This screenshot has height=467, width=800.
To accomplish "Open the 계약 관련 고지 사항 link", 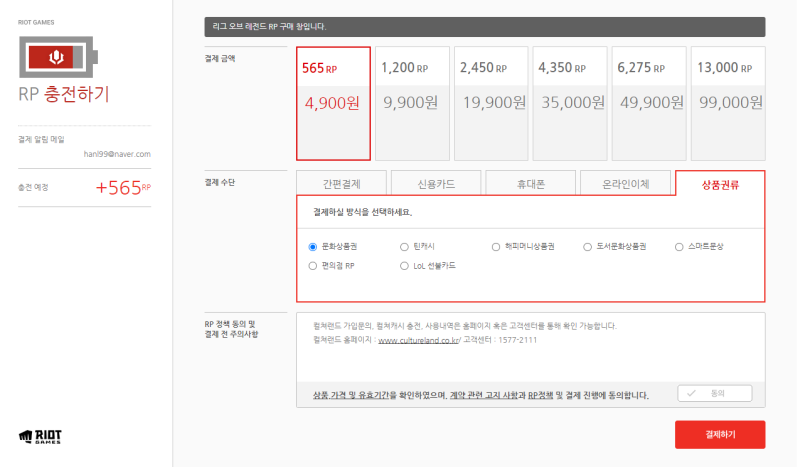I will click(484, 395).
